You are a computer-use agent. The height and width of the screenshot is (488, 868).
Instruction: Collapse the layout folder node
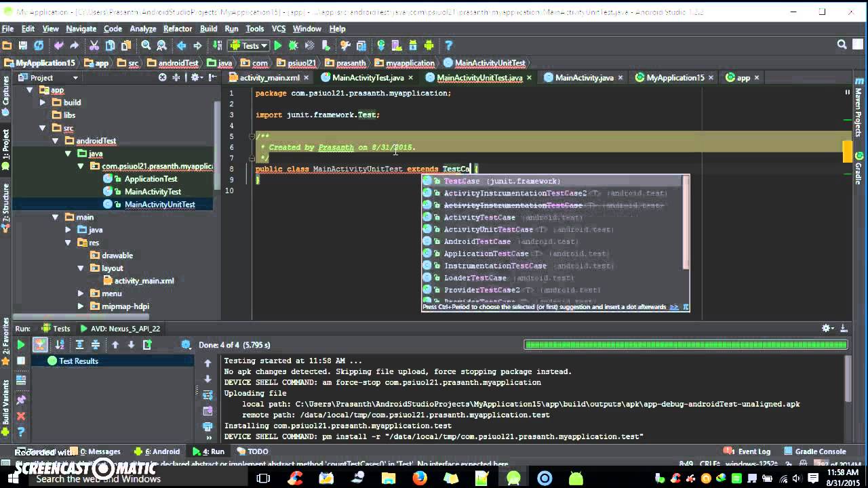(81, 268)
